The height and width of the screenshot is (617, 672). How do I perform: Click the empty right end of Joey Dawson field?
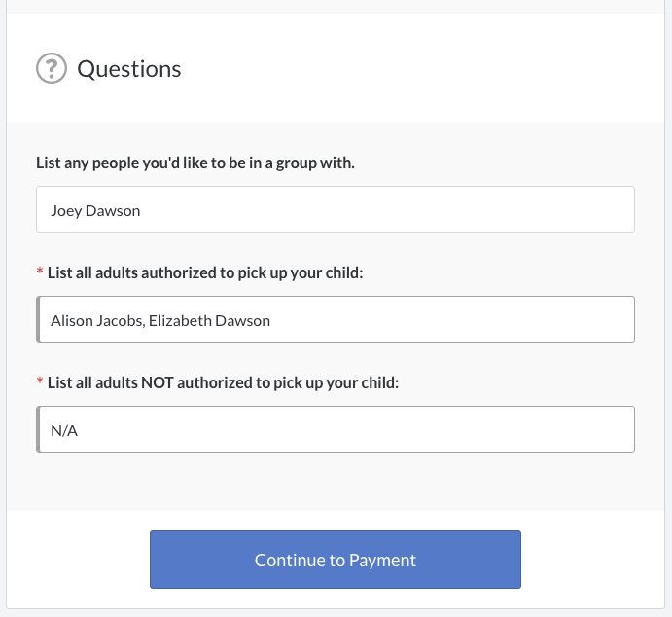pos(584,209)
